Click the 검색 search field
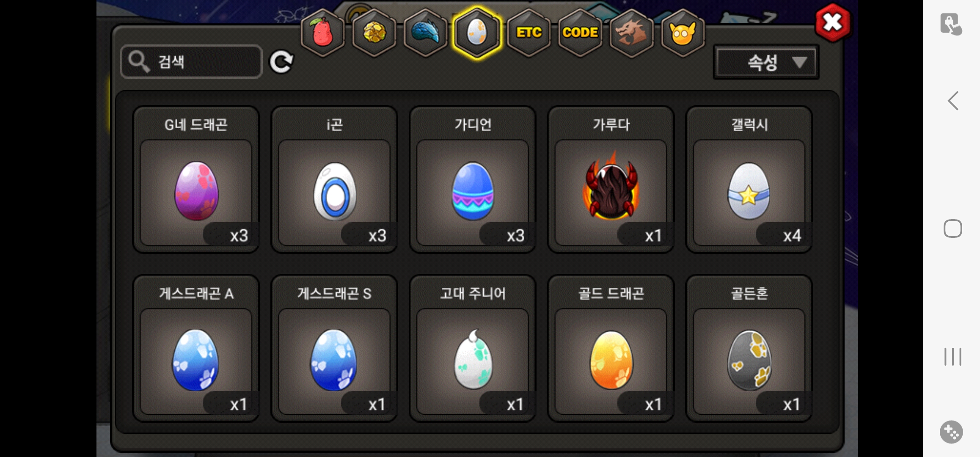980x457 pixels. pyautogui.click(x=191, y=62)
